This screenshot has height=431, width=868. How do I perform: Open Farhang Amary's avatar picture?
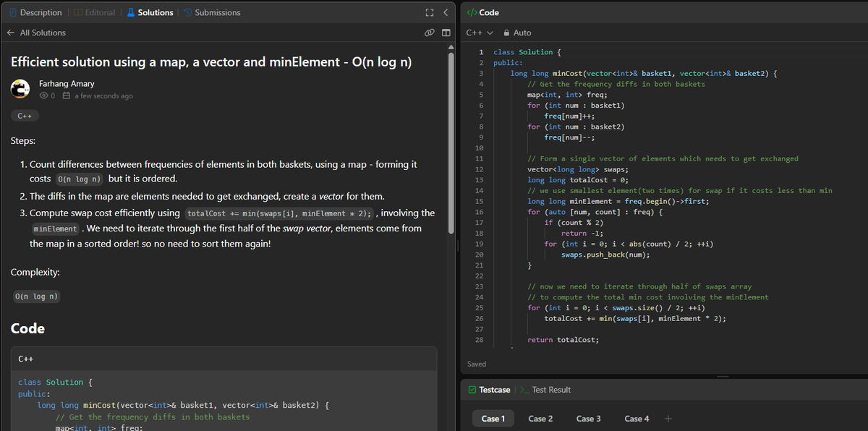point(20,89)
